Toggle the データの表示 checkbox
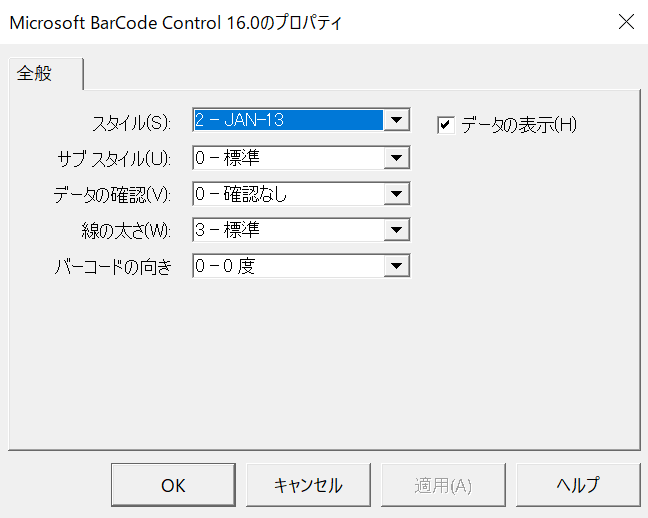648x518 pixels. pos(446,125)
